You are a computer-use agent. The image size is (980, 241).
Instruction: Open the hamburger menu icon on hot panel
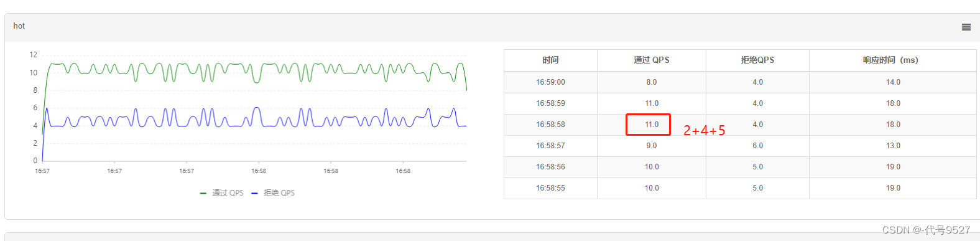click(x=966, y=27)
